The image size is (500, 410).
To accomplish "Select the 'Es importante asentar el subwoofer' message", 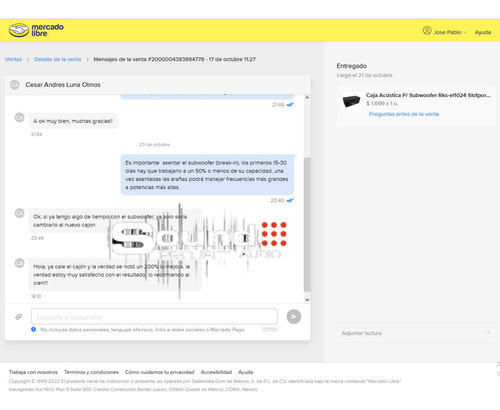I will point(207,175).
